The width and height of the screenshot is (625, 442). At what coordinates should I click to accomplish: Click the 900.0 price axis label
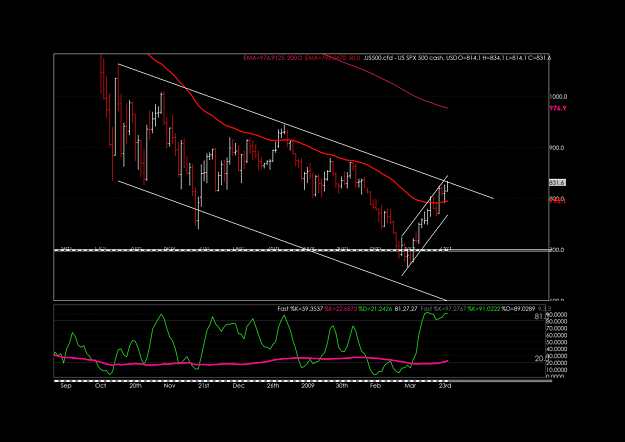(x=558, y=147)
